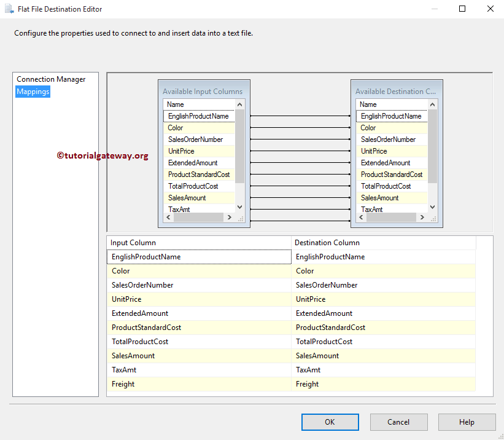Click scroll-right arrow in Available Destination Columns list
The width and height of the screenshot is (504, 440).
coord(422,218)
